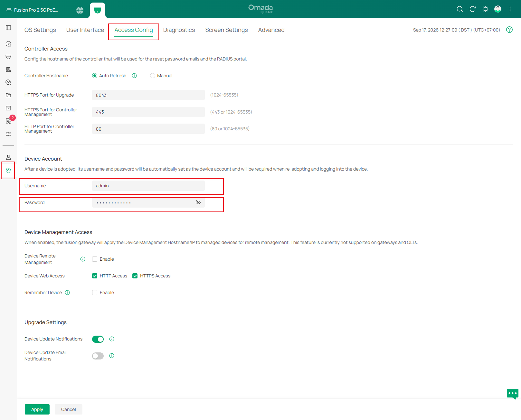Turn on Device Update Email Notifications toggle
This screenshot has width=521, height=420.
(x=98, y=356)
